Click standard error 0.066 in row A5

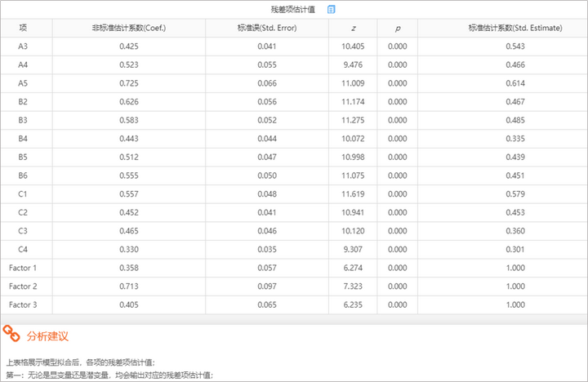[x=267, y=82]
